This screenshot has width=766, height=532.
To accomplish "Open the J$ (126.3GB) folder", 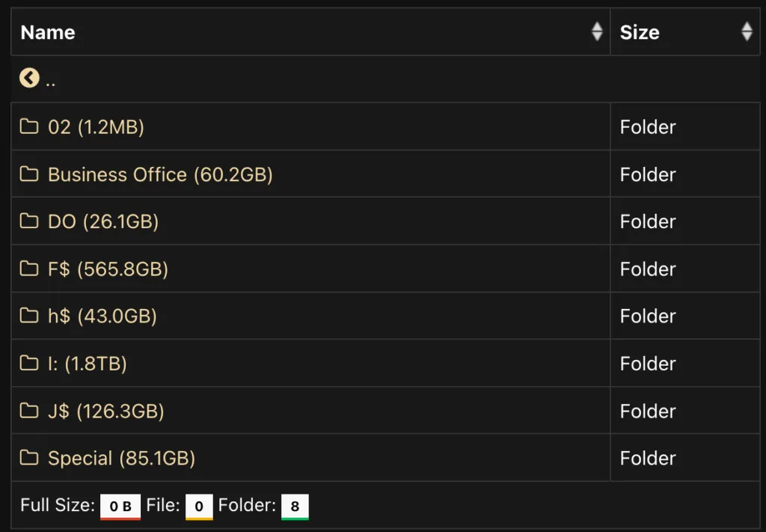I will tap(106, 412).
